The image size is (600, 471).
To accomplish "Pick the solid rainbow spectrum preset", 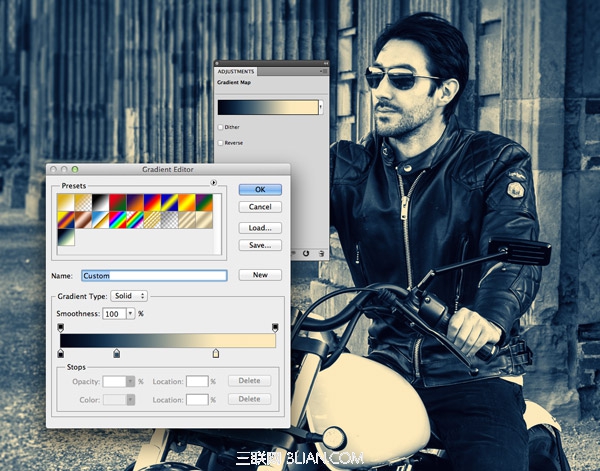I will [117, 220].
